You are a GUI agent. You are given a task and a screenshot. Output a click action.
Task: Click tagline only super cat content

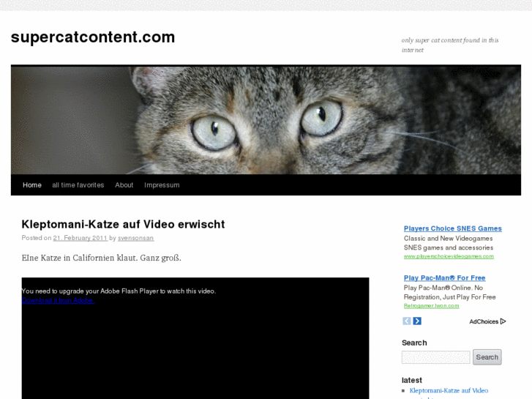tap(450, 45)
